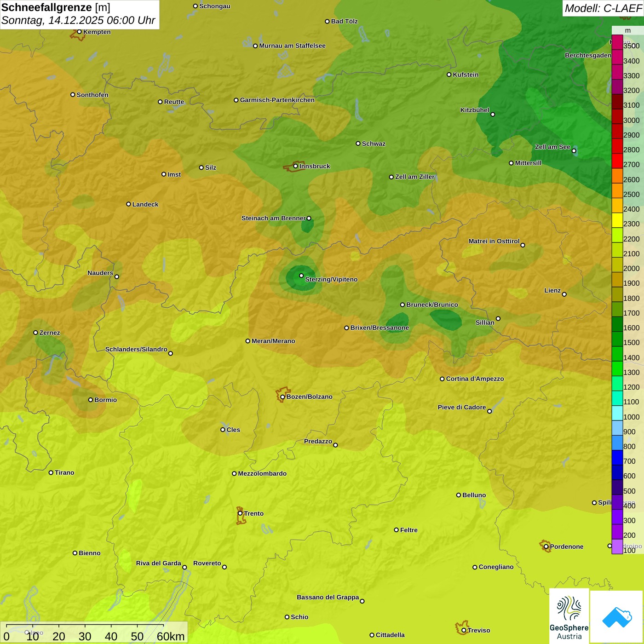644x644 pixels.
Task: Click the date Sonntag, 14.12.2025 06:00 Uhr
Action: [78, 21]
